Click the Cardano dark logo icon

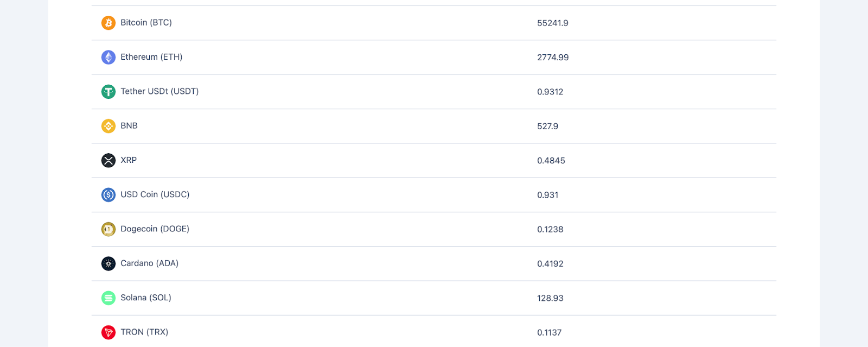coord(108,263)
